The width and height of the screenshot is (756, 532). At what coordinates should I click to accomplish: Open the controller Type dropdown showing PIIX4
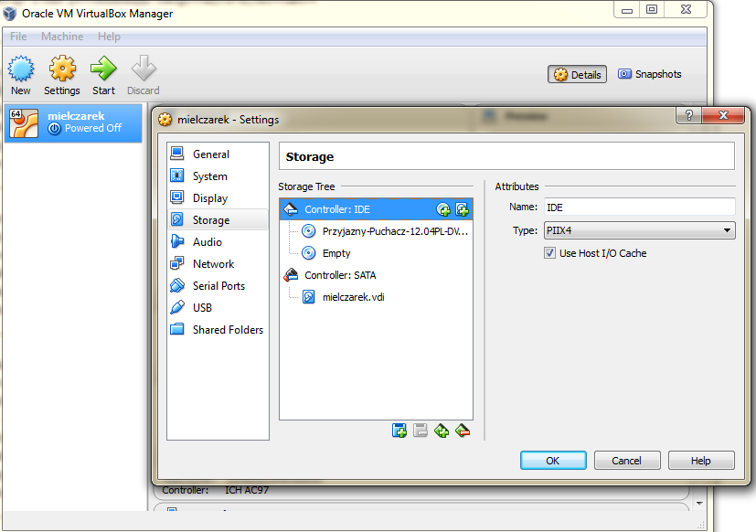pyautogui.click(x=639, y=230)
